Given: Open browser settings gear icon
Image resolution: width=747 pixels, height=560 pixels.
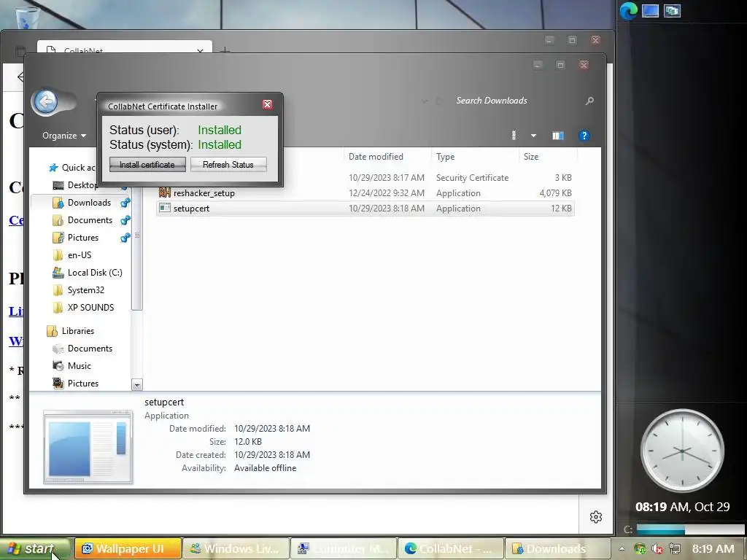Looking at the screenshot, I should [595, 517].
